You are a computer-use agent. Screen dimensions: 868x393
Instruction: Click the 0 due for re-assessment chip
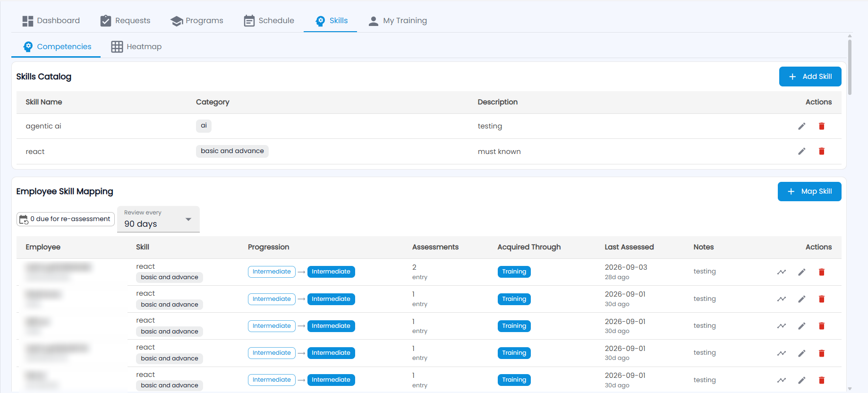tap(66, 219)
